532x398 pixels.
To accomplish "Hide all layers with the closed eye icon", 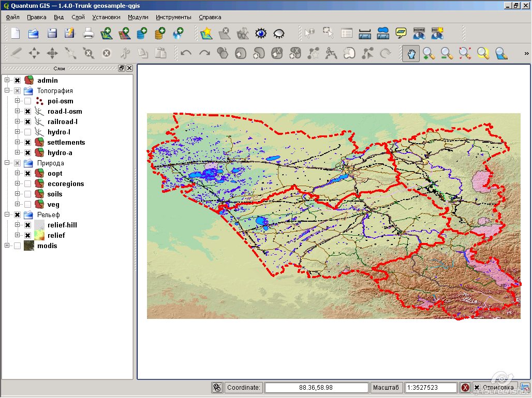I will tap(279, 33).
